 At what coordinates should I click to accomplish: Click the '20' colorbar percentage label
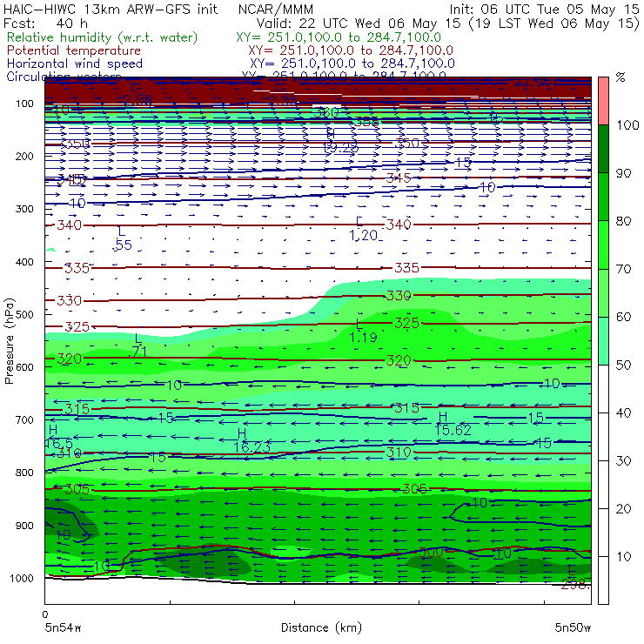623,509
